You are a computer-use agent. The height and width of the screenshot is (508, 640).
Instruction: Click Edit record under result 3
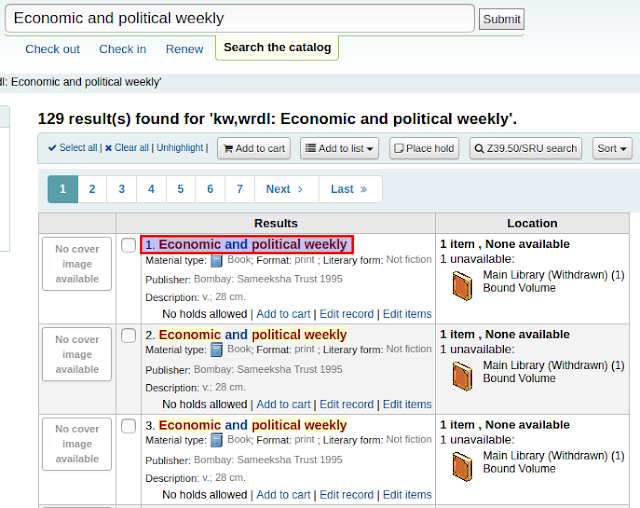347,495
